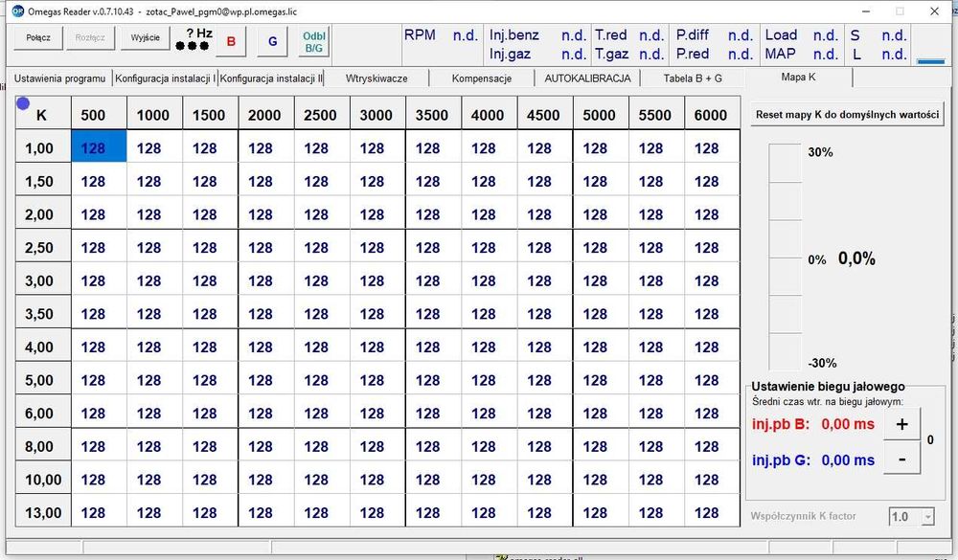This screenshot has height=560, width=958.
Task: Click the 13,00 row header
Action: 43,513
